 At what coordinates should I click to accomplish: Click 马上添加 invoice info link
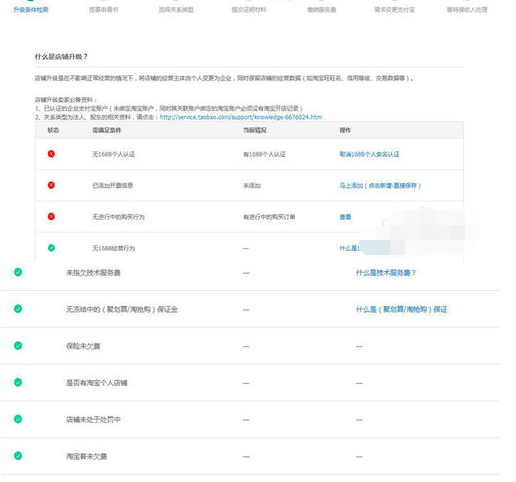[x=380, y=185]
